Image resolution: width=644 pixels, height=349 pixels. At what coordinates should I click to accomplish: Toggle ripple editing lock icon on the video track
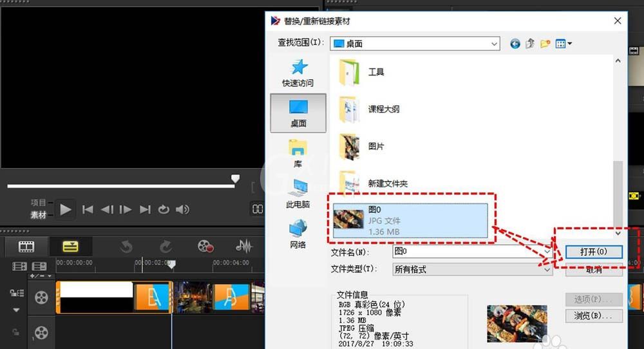tap(17, 293)
